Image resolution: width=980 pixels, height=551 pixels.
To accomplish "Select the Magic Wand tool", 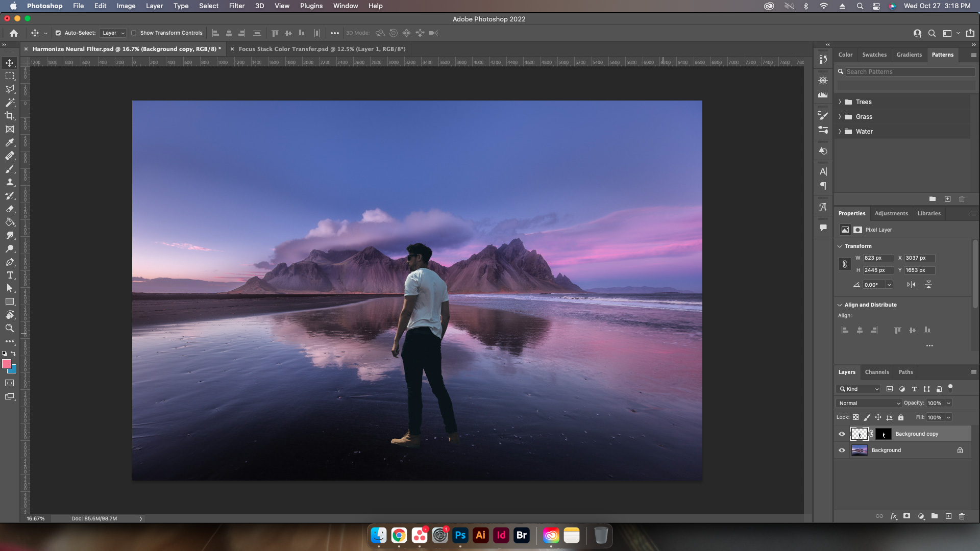I will click(x=9, y=102).
